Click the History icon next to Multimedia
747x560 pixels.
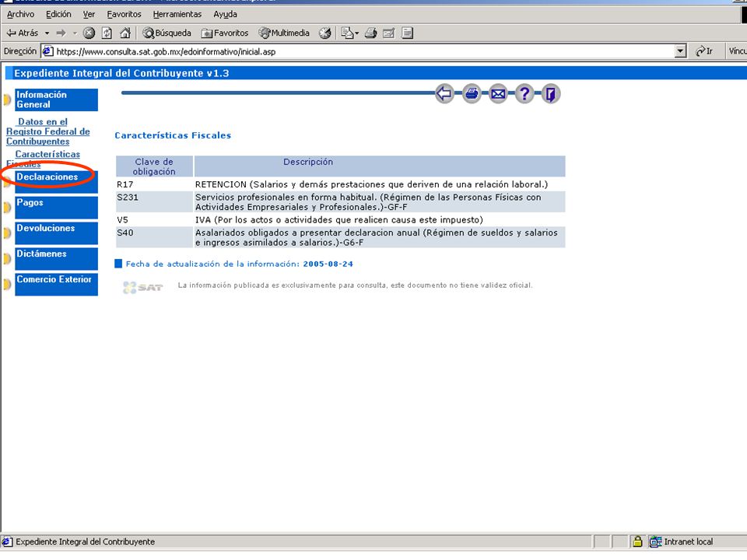tap(325, 33)
